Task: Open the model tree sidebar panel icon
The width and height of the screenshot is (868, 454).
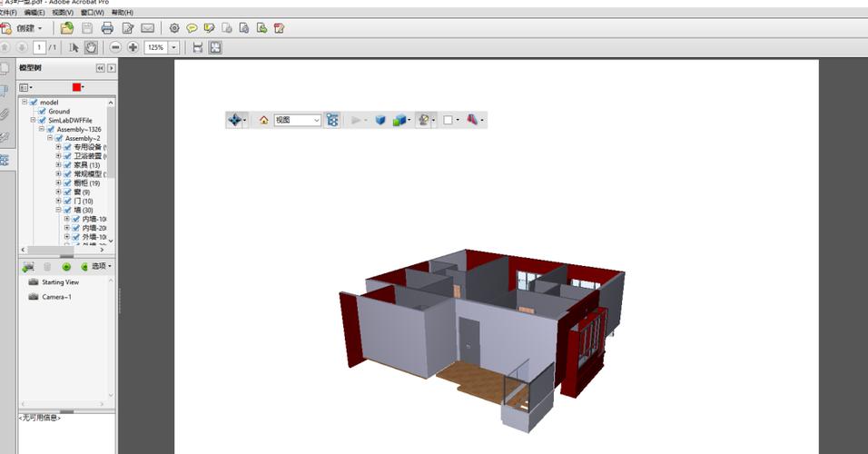Action: point(5,161)
